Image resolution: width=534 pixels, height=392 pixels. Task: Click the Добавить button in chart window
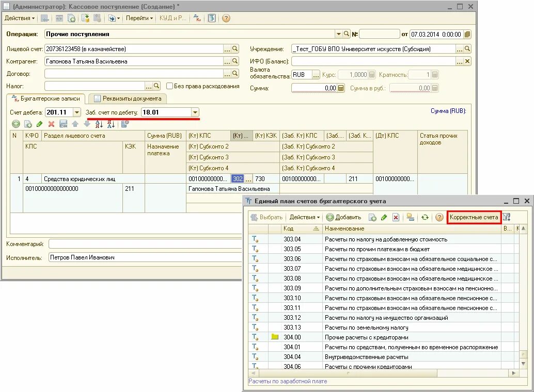(343, 217)
